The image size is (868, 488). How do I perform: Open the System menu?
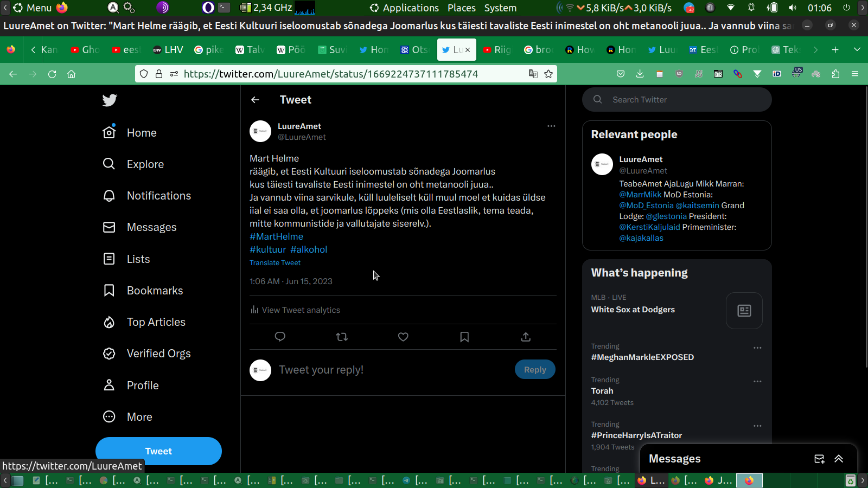[x=500, y=8]
